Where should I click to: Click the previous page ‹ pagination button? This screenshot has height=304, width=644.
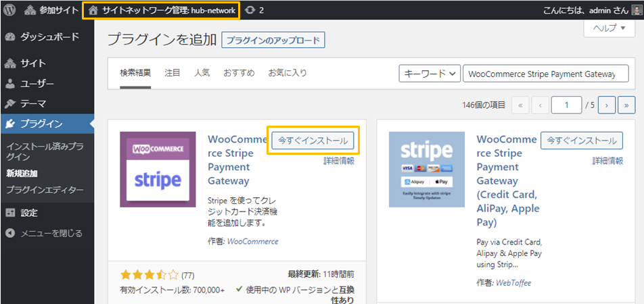[540, 105]
